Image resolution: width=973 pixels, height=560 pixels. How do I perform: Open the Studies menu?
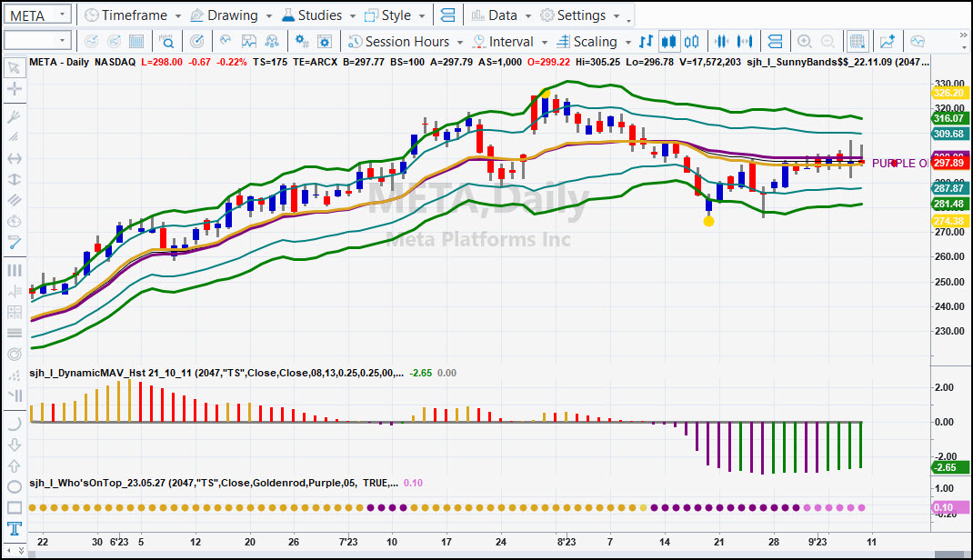tap(318, 15)
